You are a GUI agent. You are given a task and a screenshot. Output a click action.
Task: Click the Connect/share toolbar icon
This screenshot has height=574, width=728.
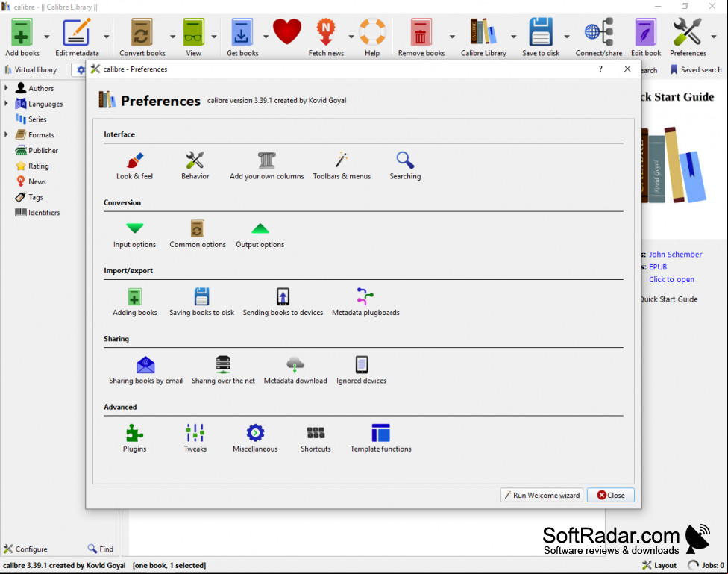[x=598, y=37]
